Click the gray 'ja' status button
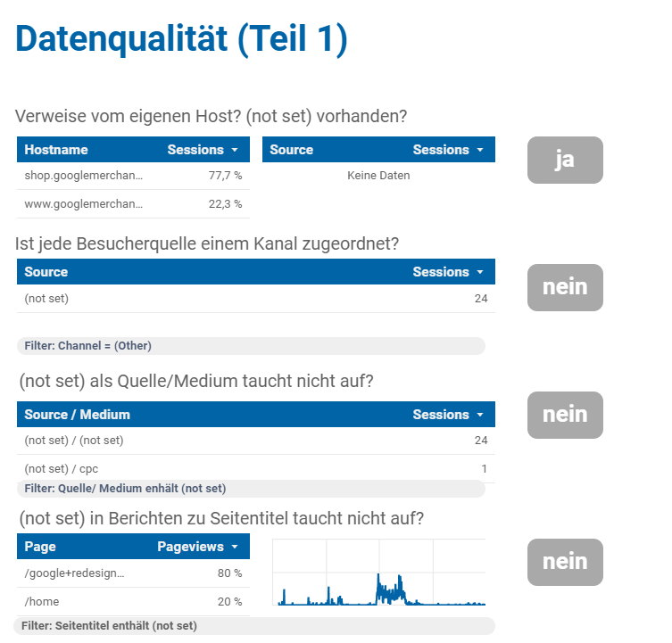This screenshot has height=643, width=672. (x=565, y=161)
